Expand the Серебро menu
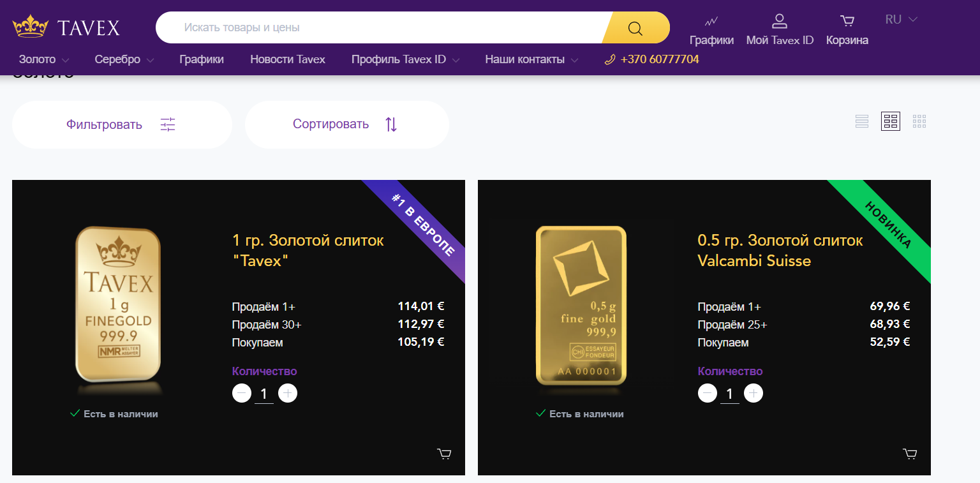Image resolution: width=980 pixels, height=483 pixels. pos(124,60)
